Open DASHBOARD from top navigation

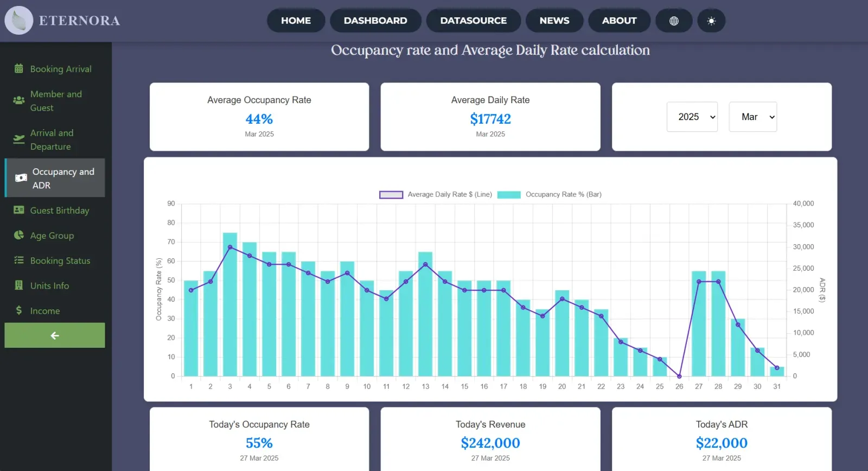click(x=375, y=21)
